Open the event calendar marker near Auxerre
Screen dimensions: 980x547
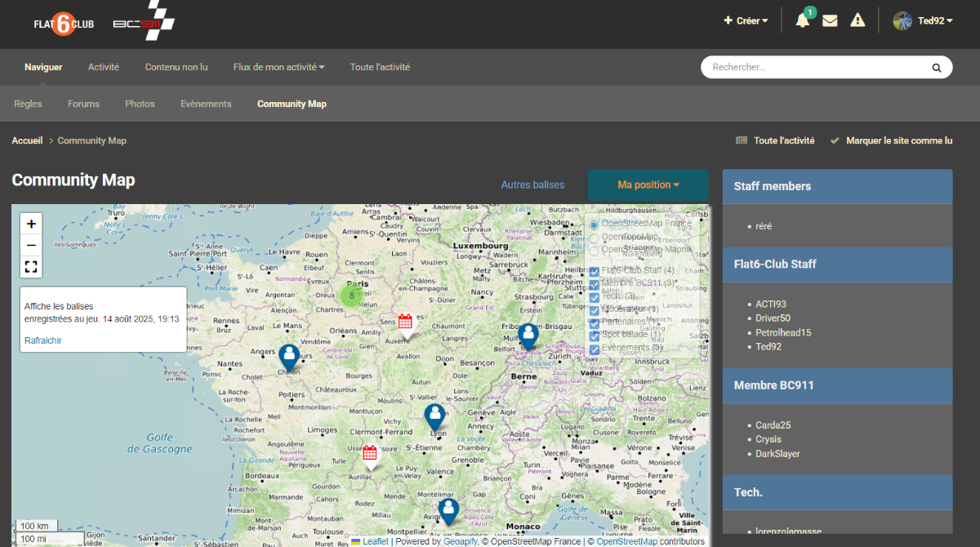pyautogui.click(x=405, y=322)
